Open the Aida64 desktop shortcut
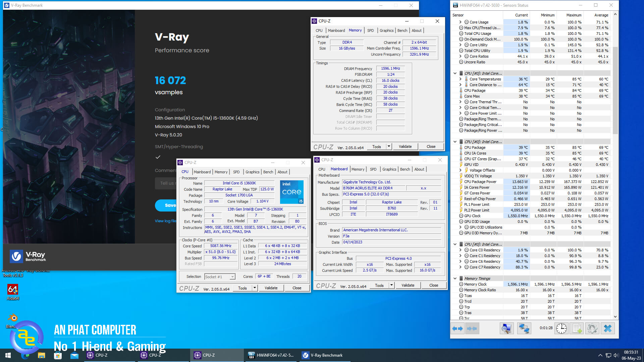The image size is (644, 362). 13,292
